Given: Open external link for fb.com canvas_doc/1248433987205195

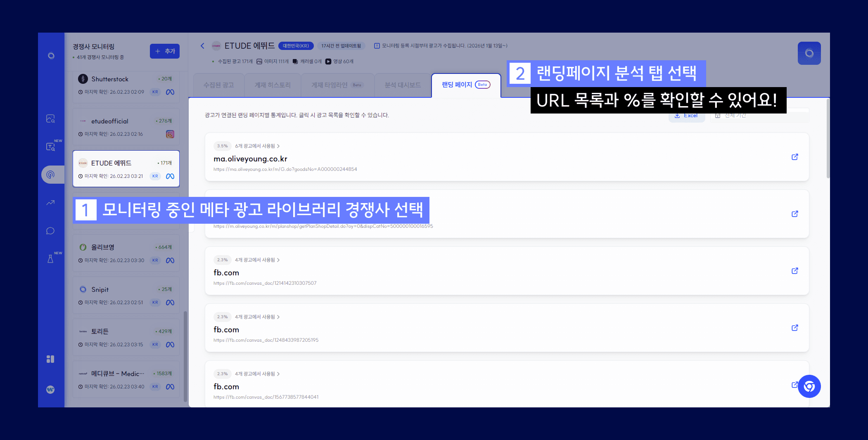Looking at the screenshot, I should click(794, 328).
